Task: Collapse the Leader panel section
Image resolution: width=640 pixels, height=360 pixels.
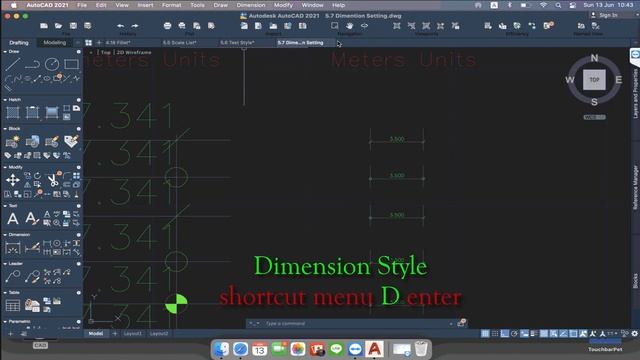Action: tap(5, 264)
